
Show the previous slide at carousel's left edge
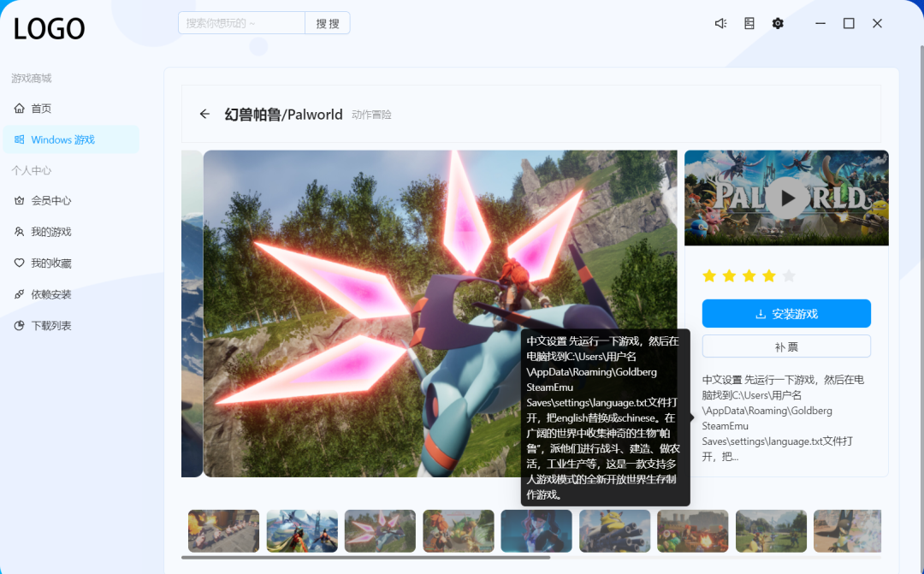192,314
